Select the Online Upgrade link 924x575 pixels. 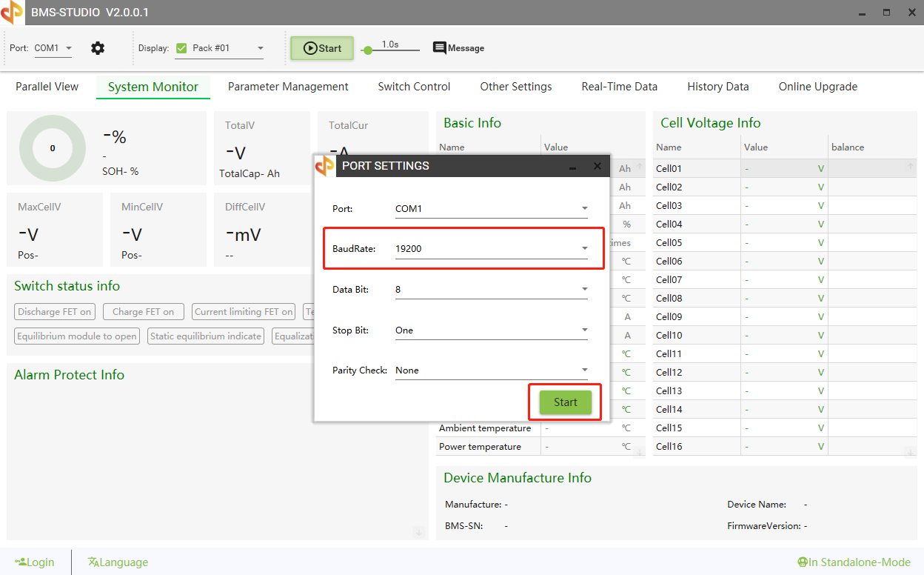817,86
